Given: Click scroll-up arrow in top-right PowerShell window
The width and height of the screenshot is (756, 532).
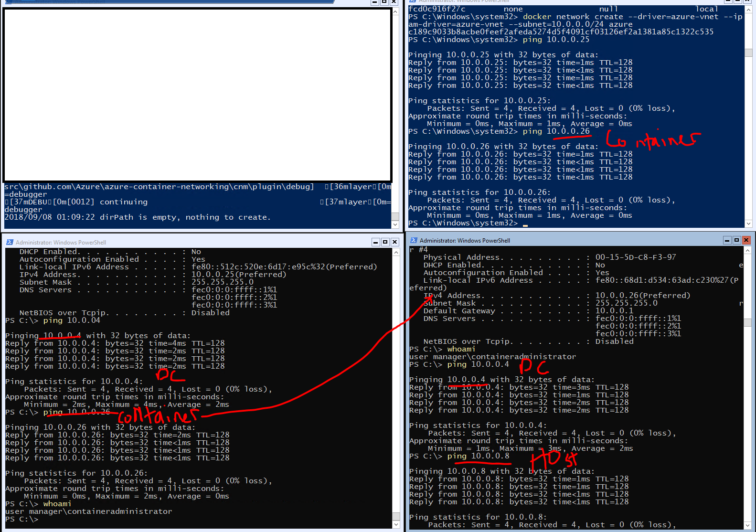Looking at the screenshot, I should 748,11.
